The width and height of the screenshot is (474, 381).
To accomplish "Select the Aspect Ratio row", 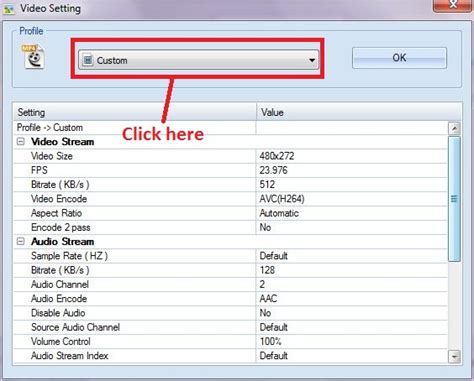I will [x=231, y=213].
